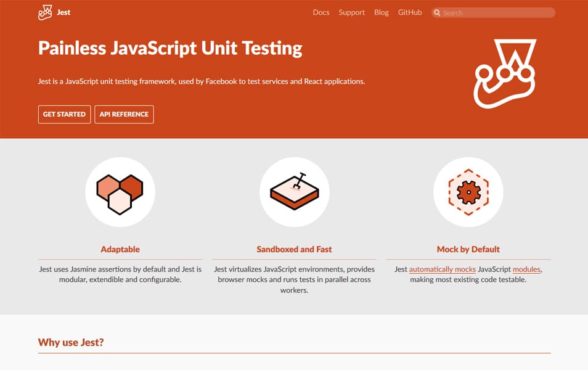Select the Mock by Default heading
The width and height of the screenshot is (588, 370).
click(x=468, y=249)
